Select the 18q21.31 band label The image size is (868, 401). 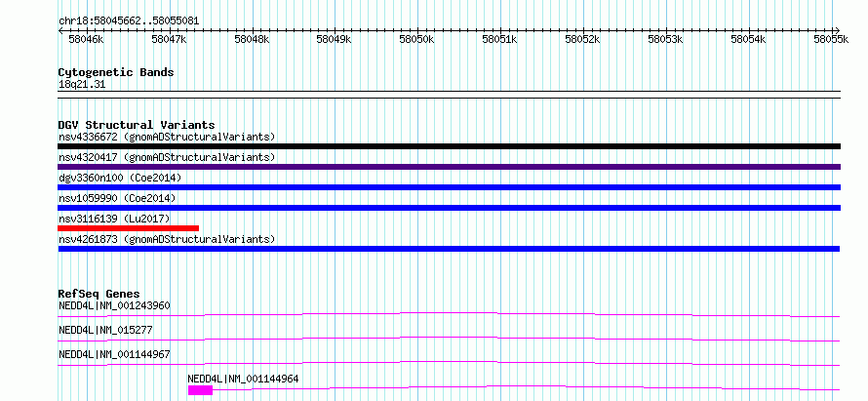point(82,85)
